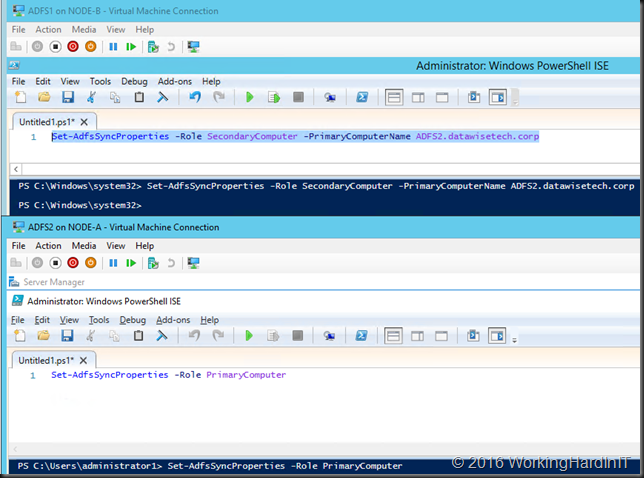The width and height of the screenshot is (644, 478).
Task: Pause the ADFS2 virtual machine
Action: click(x=113, y=263)
